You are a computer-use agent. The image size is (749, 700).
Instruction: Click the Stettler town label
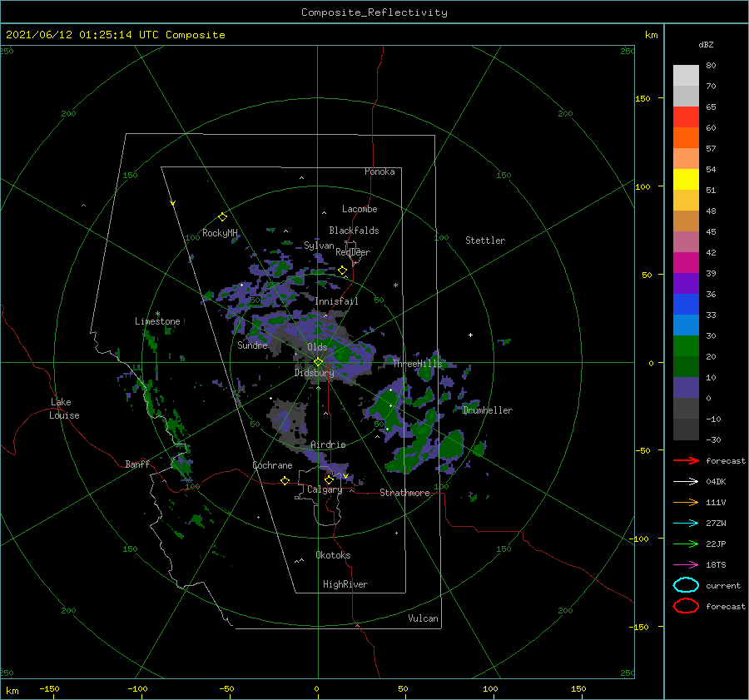coord(485,241)
